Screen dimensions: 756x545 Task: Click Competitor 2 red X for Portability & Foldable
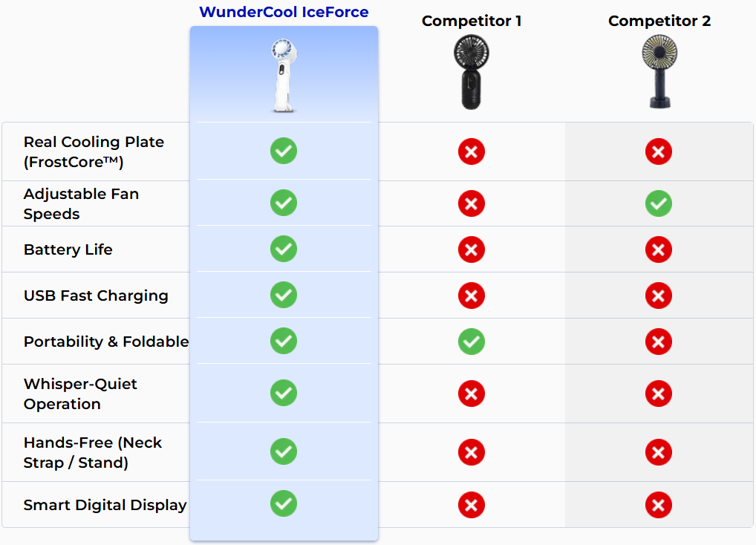[x=659, y=342]
